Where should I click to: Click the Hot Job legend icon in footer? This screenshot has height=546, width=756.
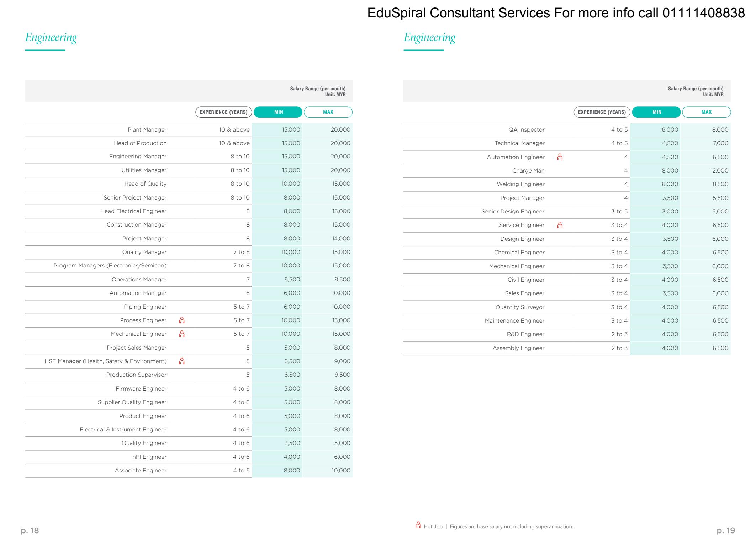tap(418, 525)
